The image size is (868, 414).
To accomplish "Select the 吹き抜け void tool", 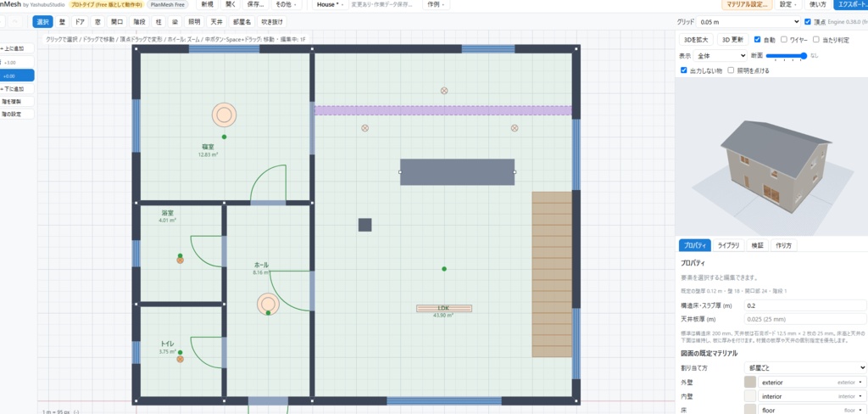I will [x=272, y=22].
